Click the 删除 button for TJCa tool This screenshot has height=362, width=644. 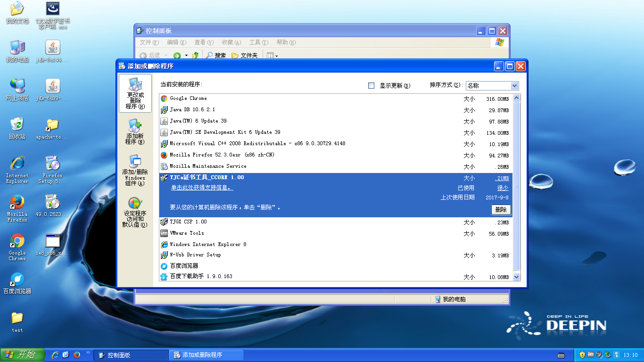501,210
